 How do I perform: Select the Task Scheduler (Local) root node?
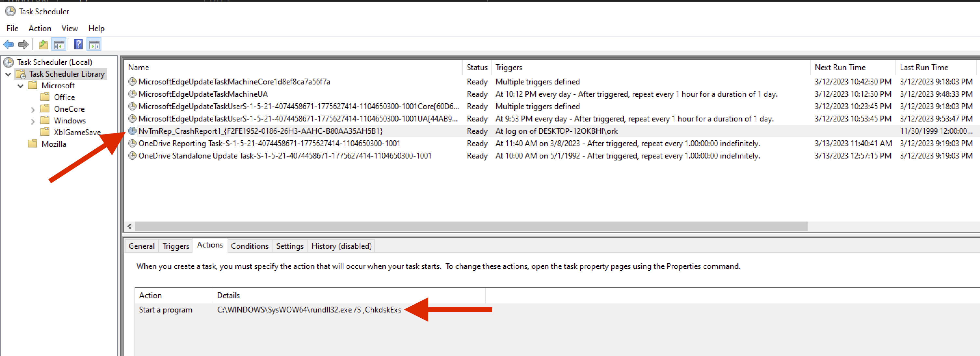tap(54, 62)
